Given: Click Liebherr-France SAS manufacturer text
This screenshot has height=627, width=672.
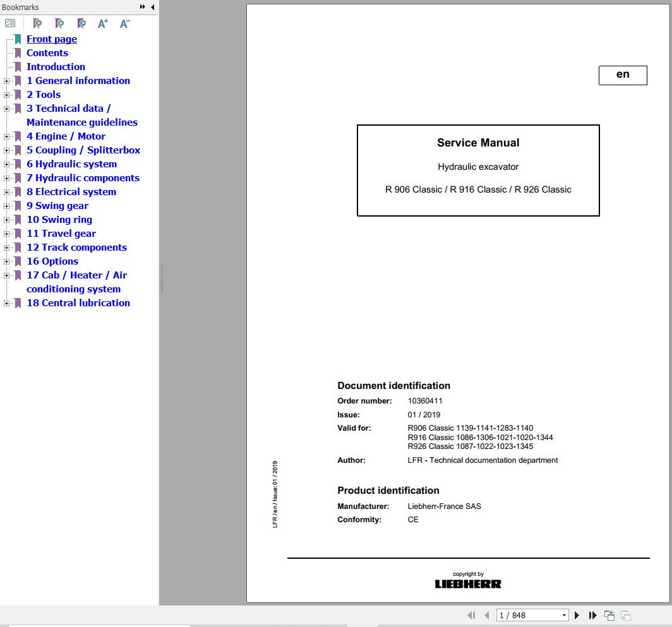Looking at the screenshot, I should point(444,506).
